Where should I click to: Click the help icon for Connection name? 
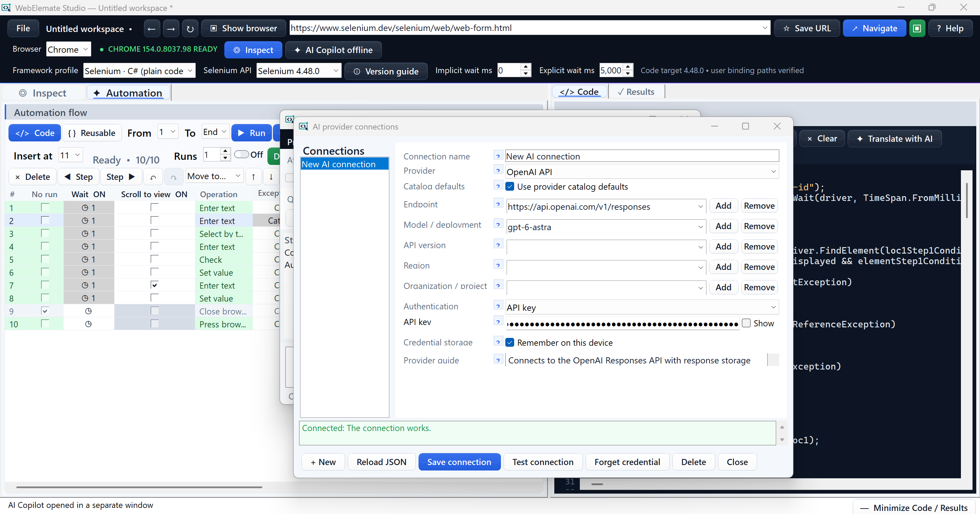(498, 155)
